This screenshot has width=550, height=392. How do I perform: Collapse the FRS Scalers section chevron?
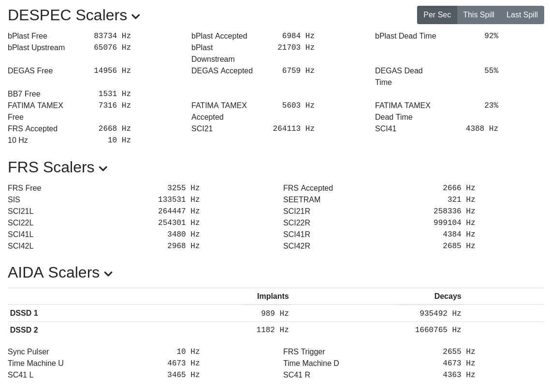coord(103,169)
